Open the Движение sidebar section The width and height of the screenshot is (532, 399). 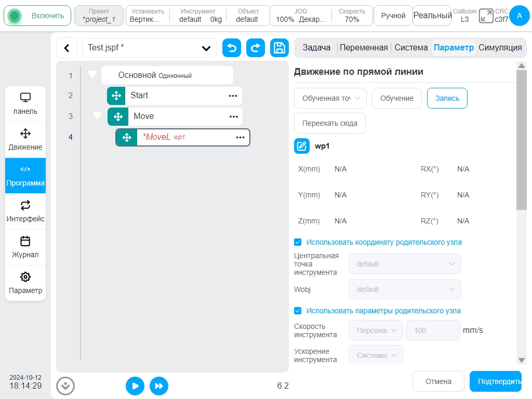pos(25,140)
